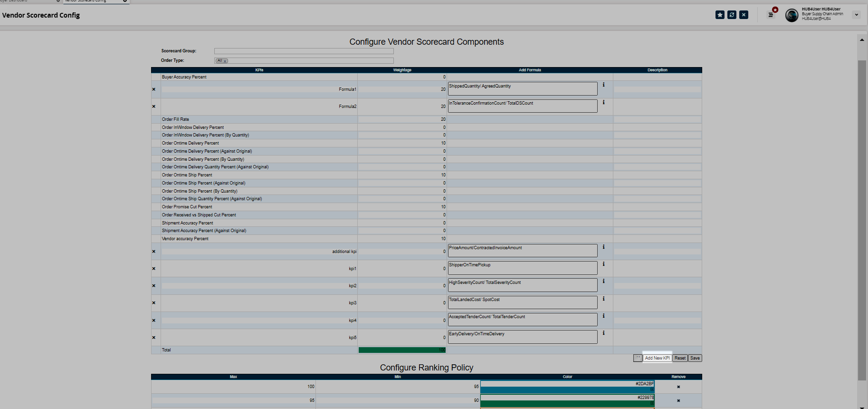Viewport: 868px width, 409px height.
Task: Open the Scorecard Group dropdown
Action: coord(304,51)
